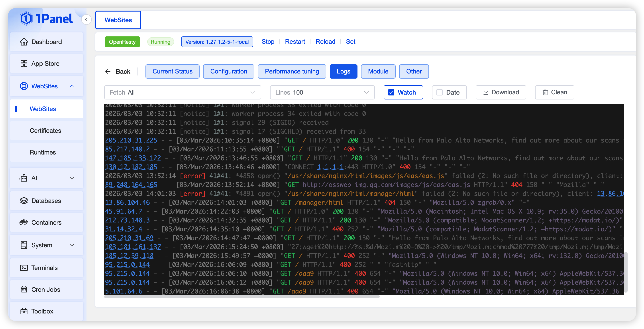The height and width of the screenshot is (329, 644).
Task: Click the Terminals console icon
Action: pos(24,268)
